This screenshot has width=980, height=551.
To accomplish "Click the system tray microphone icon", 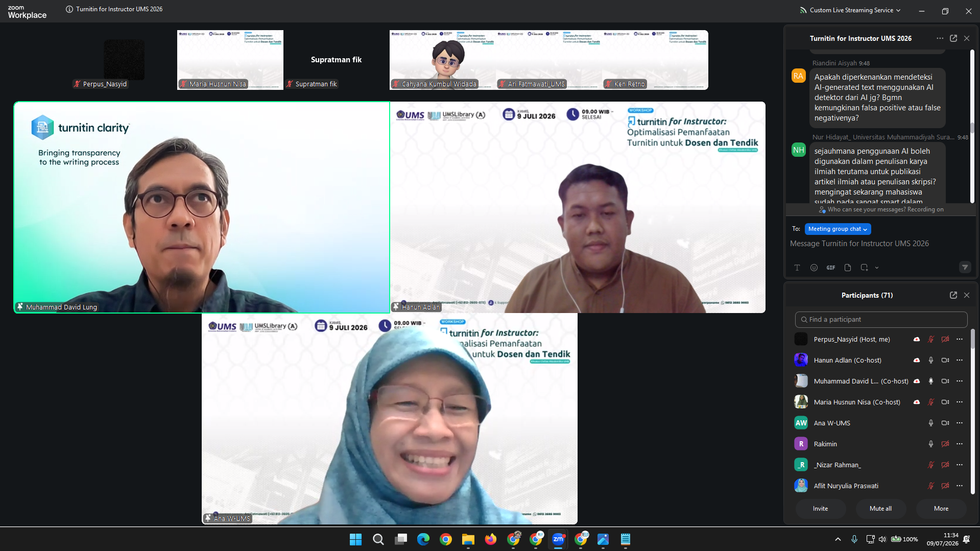I will point(854,539).
